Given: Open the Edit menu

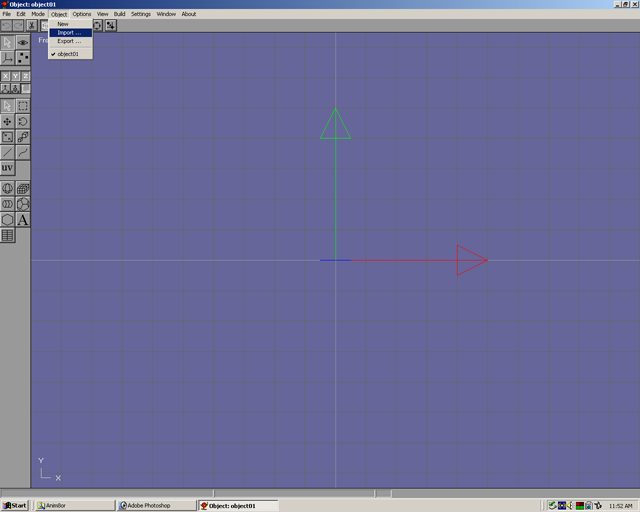Looking at the screenshot, I should click(x=21, y=14).
